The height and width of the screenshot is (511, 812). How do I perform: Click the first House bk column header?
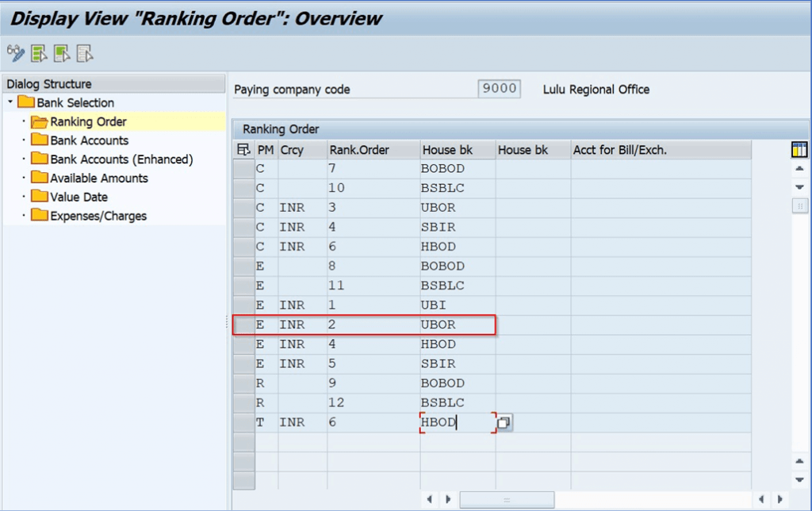[458, 150]
